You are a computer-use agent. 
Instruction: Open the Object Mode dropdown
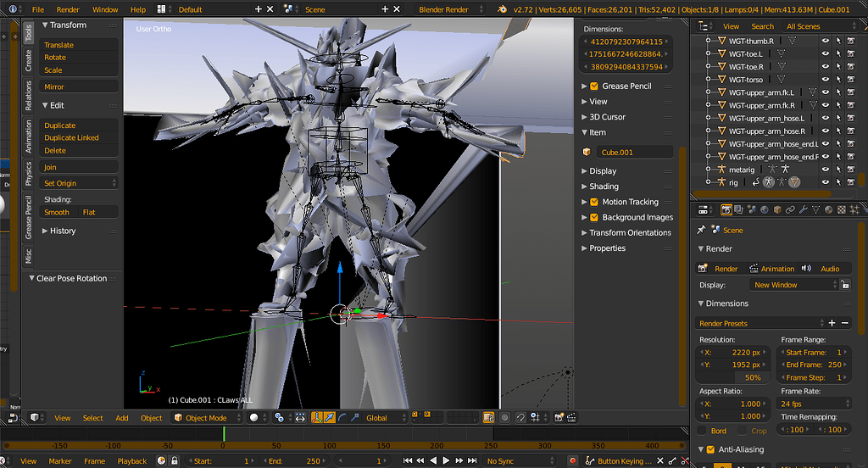[x=208, y=418]
